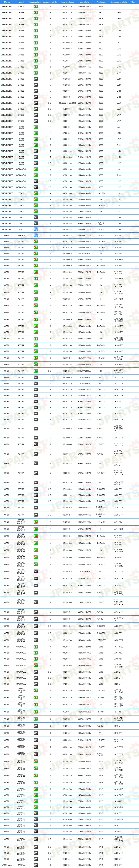The height and width of the screenshot is (868, 139).
Task: Click the Model column header
Action: coord(21,2)
